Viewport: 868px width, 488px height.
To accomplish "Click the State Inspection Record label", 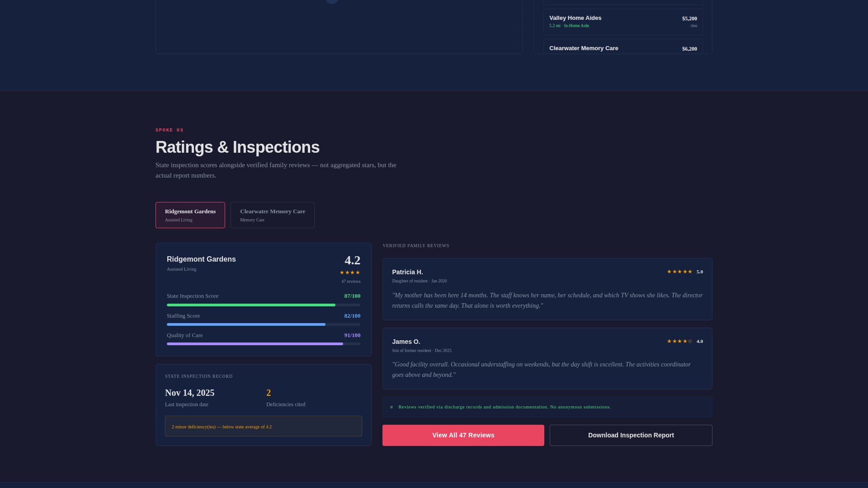I will click(x=199, y=376).
